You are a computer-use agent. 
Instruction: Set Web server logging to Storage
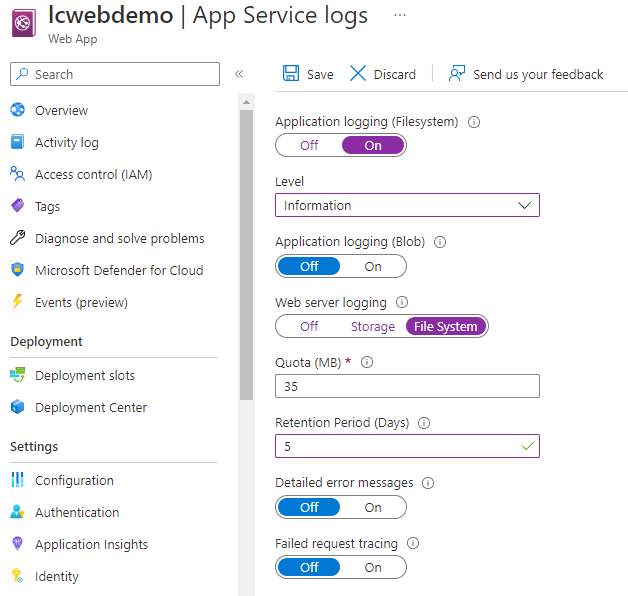(x=372, y=326)
